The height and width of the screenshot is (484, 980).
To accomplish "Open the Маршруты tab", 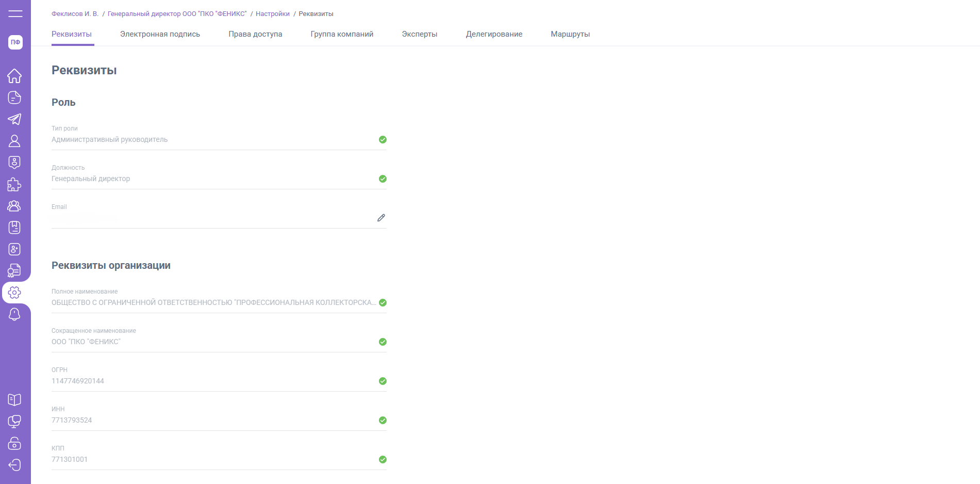I will 570,34.
